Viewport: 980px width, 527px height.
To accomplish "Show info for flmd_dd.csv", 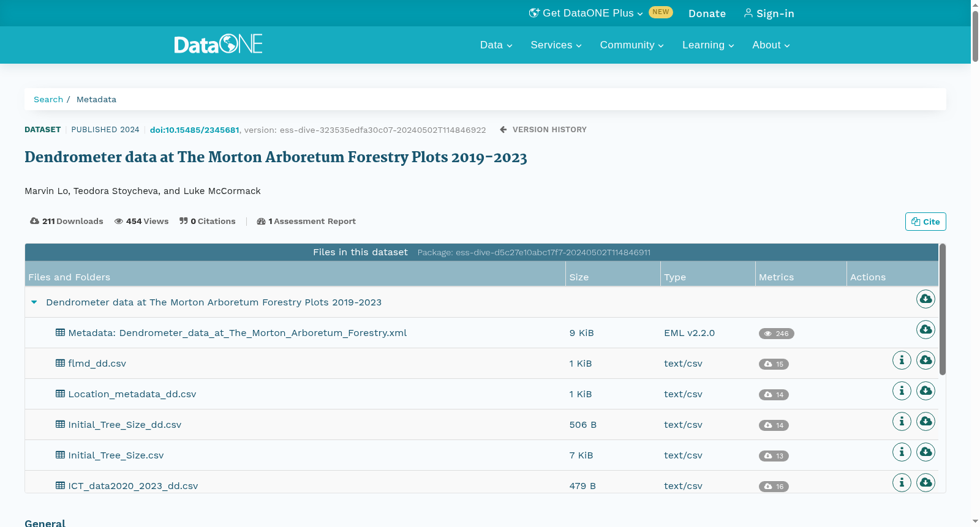I will (902, 360).
